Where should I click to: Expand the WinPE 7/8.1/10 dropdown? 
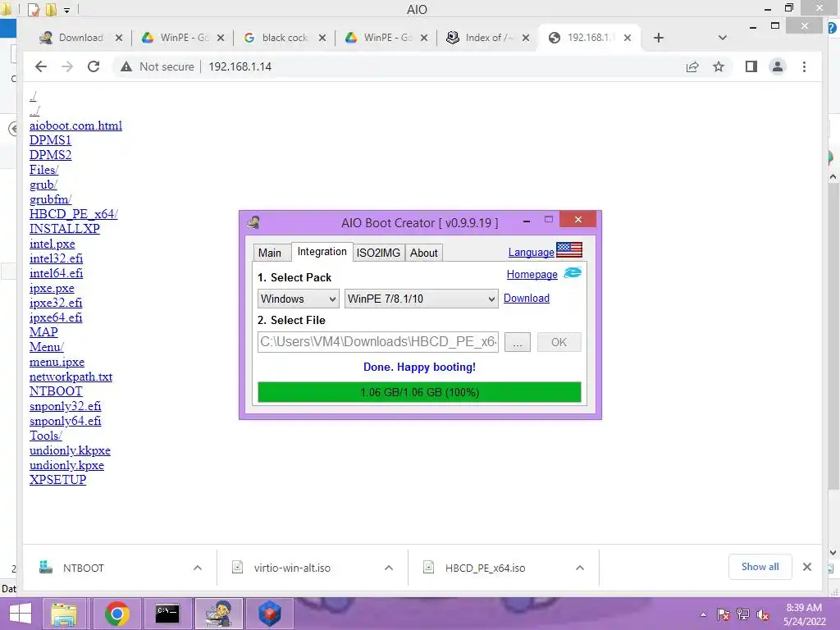click(421, 299)
